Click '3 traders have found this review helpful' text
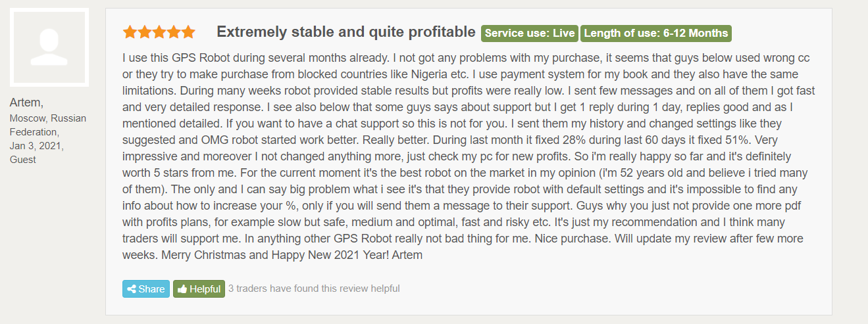Image resolution: width=868 pixels, height=324 pixels. coord(314,289)
